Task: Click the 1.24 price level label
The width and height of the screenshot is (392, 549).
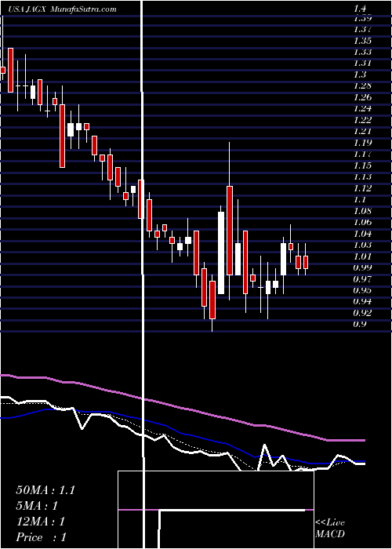Action: click(x=362, y=108)
